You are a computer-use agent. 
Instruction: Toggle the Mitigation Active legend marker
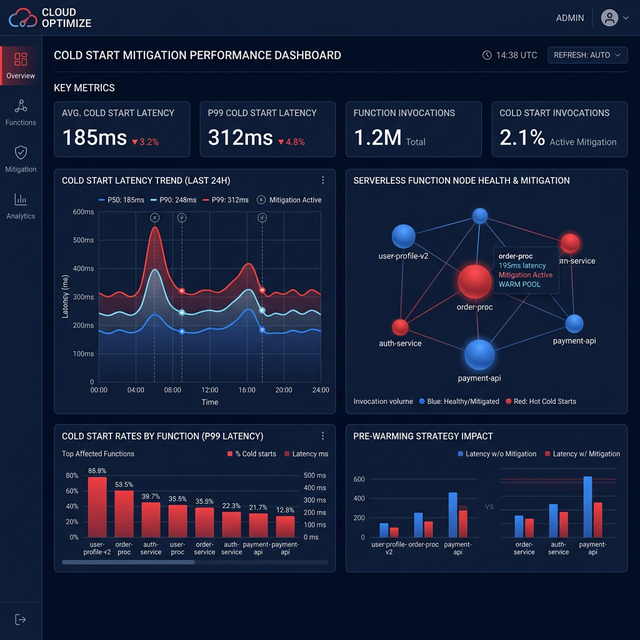[x=262, y=200]
